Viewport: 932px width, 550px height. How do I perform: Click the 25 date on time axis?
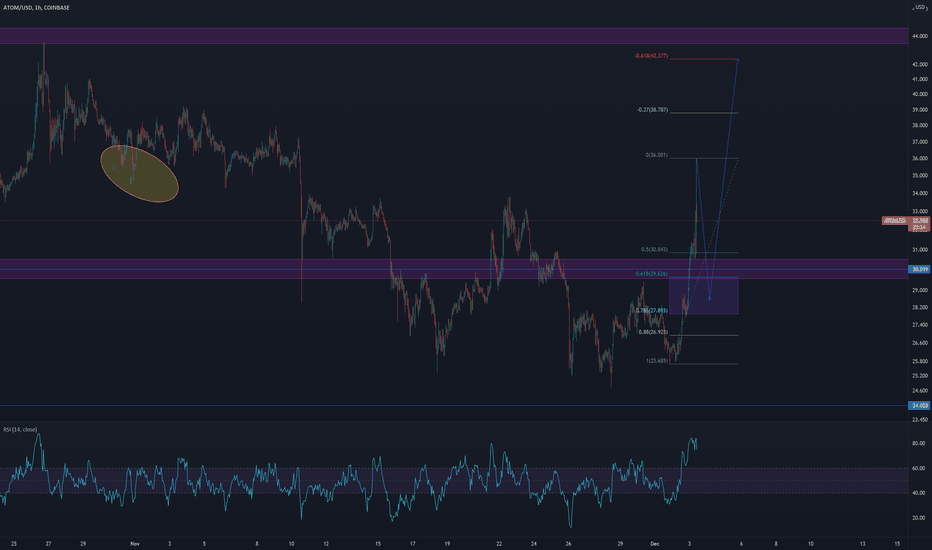[14, 543]
